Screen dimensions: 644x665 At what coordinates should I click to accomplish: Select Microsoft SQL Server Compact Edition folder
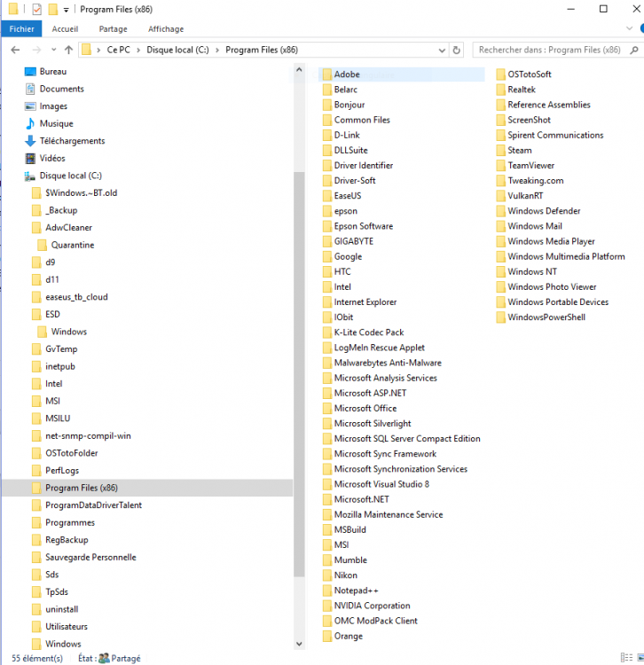point(407,439)
